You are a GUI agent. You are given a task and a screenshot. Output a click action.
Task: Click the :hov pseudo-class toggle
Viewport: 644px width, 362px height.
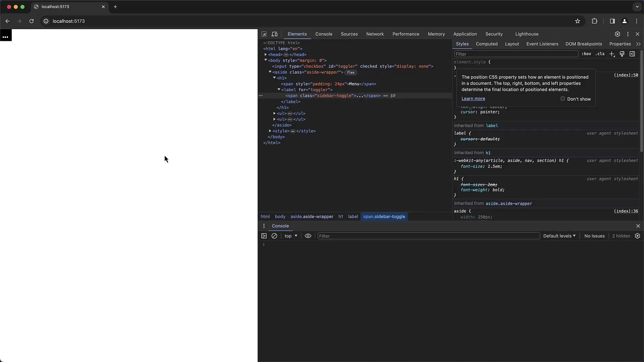tap(587, 54)
